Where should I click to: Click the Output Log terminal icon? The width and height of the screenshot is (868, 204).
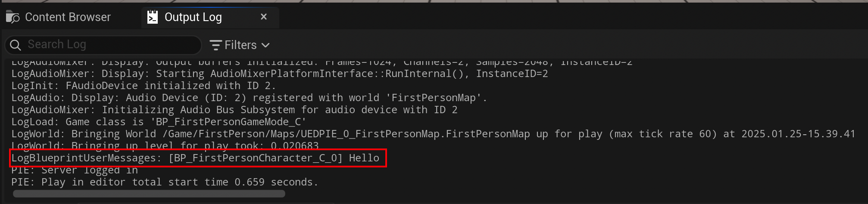pyautogui.click(x=153, y=17)
